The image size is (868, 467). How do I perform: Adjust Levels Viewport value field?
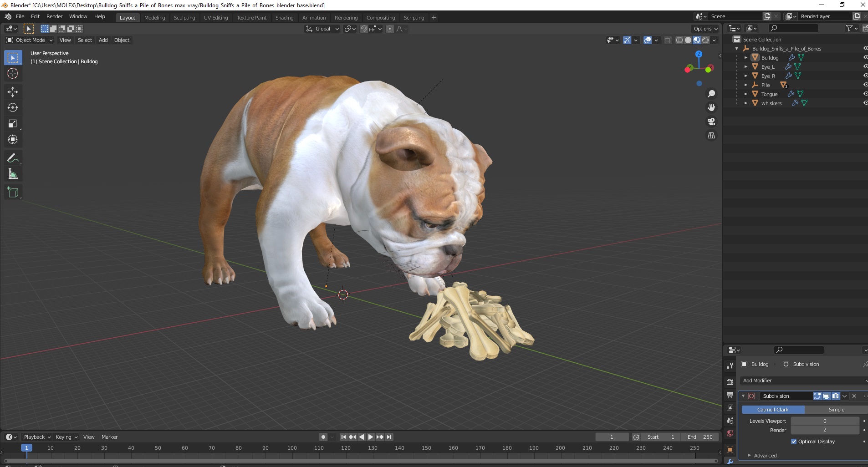point(825,421)
